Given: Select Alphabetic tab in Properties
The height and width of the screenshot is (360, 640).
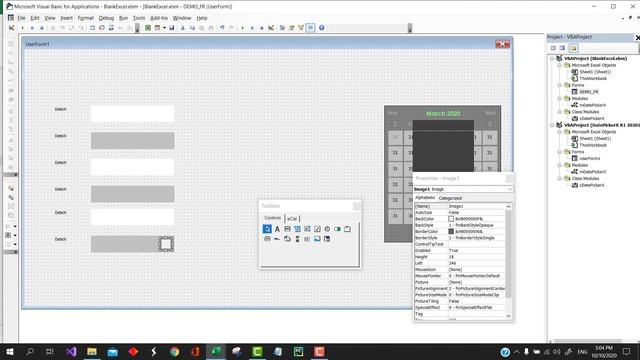Looking at the screenshot, I should coord(425,198).
